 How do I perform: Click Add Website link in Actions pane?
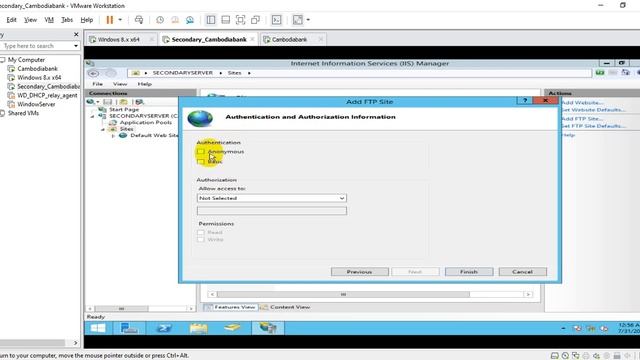582,103
